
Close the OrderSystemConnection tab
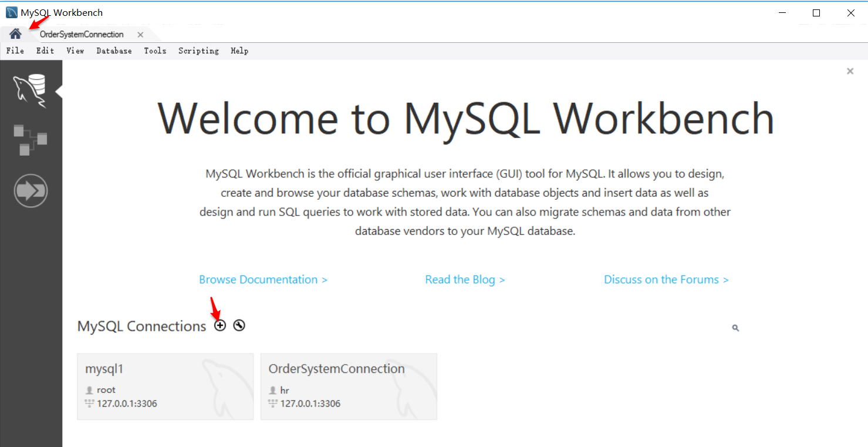pos(140,35)
